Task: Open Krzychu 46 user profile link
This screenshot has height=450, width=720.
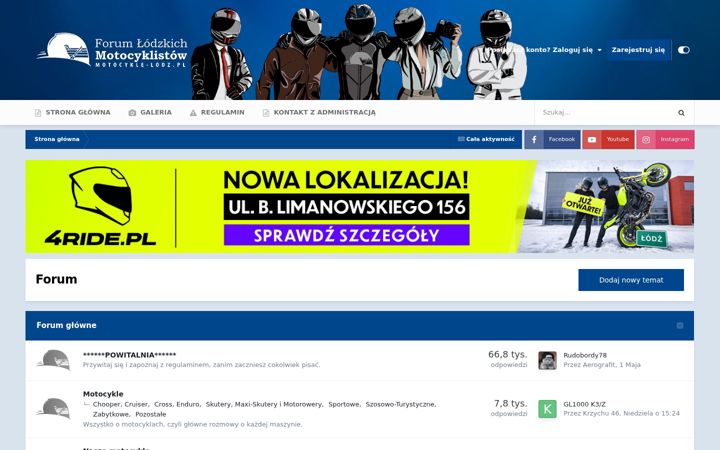Action: tap(602, 413)
